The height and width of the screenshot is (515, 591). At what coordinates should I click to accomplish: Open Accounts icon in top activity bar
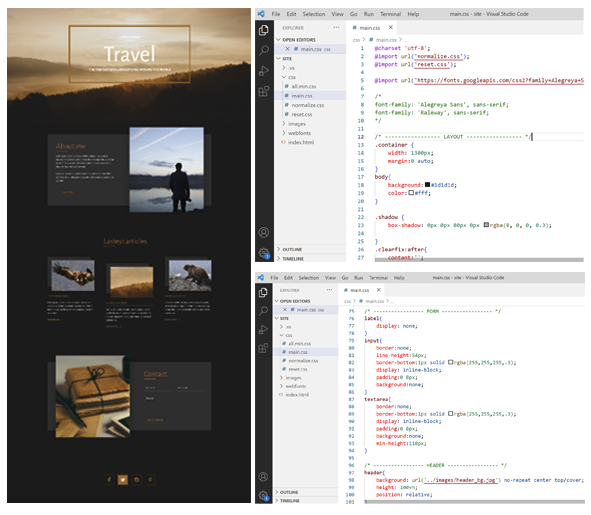[x=264, y=232]
